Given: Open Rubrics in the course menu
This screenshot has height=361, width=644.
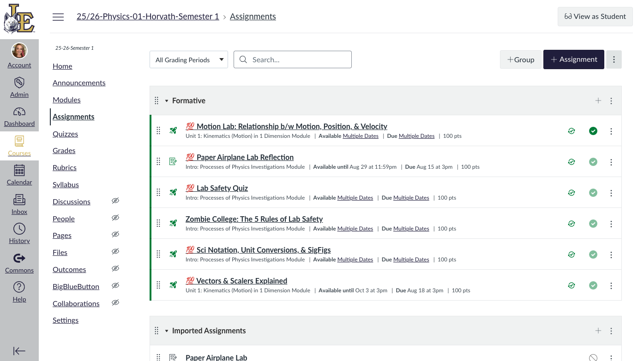Looking at the screenshot, I should [x=65, y=168].
